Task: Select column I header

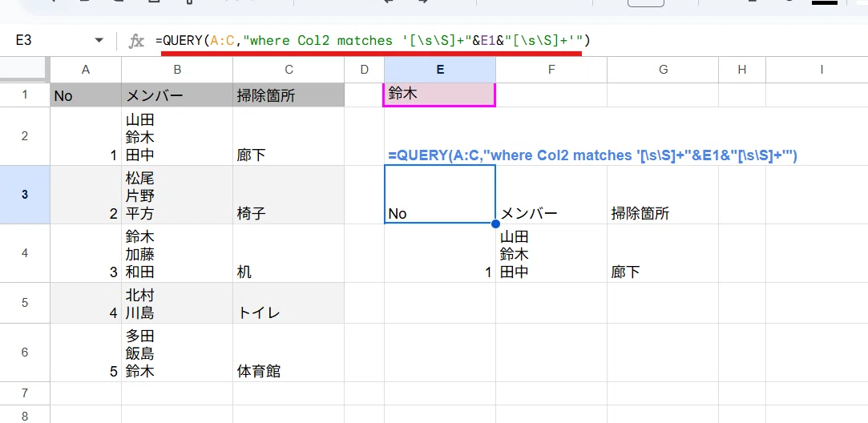Action: click(x=817, y=69)
